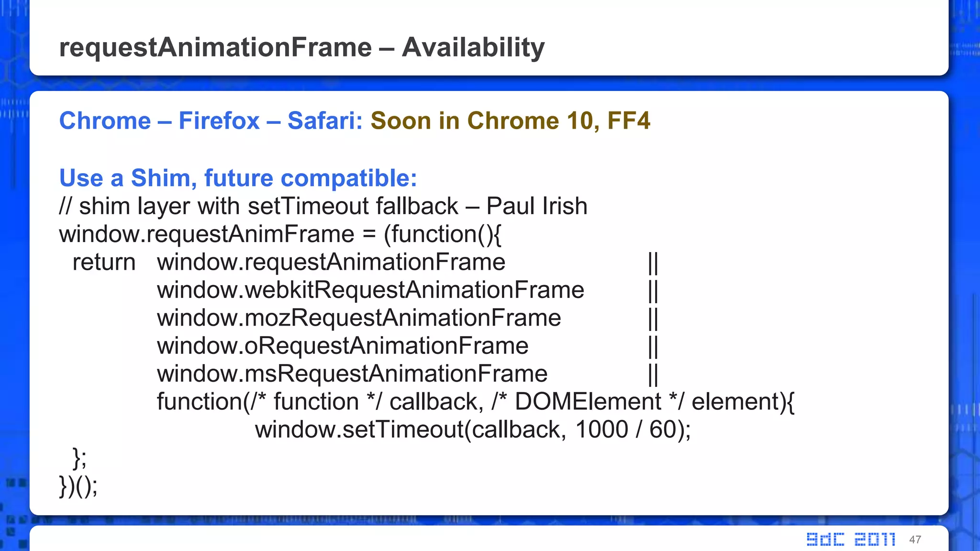
Task: Click "window.requestAnimationFrame" in the return statement
Action: pyautogui.click(x=331, y=262)
